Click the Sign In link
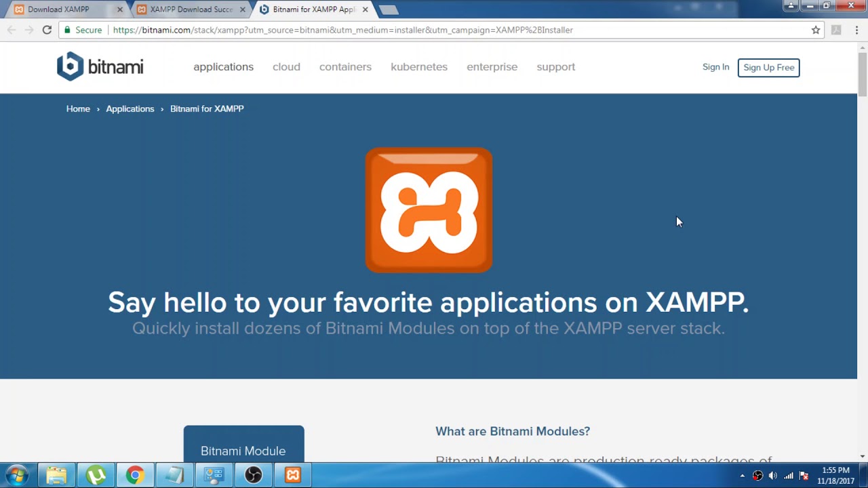Screen dimensions: 868x488 [715, 67]
